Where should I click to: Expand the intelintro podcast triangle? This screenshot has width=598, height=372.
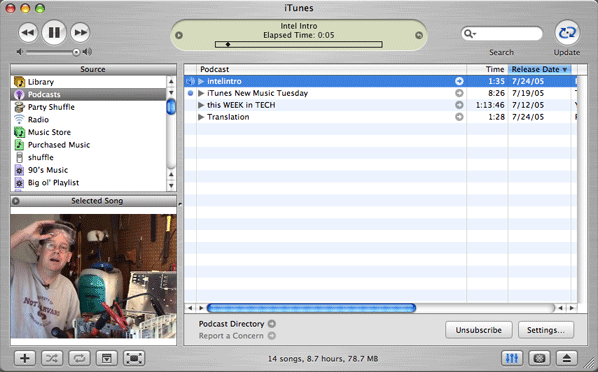pyautogui.click(x=201, y=81)
